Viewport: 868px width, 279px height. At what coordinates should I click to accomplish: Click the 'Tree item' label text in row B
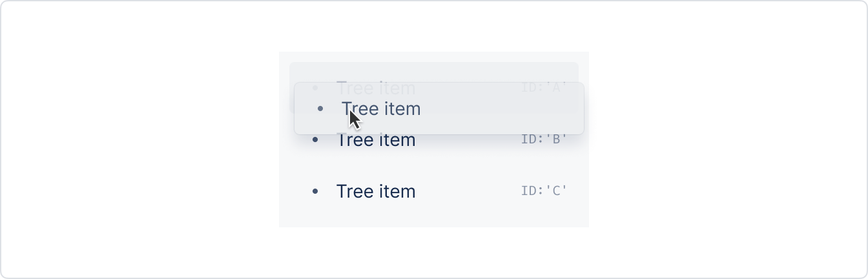pyautogui.click(x=376, y=140)
